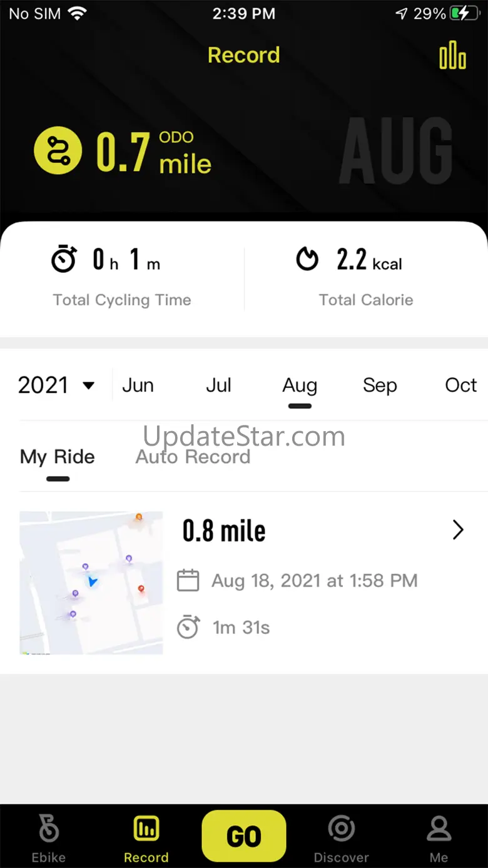Tap the flame Total Calorie icon
This screenshot has width=488, height=868.
pyautogui.click(x=307, y=258)
